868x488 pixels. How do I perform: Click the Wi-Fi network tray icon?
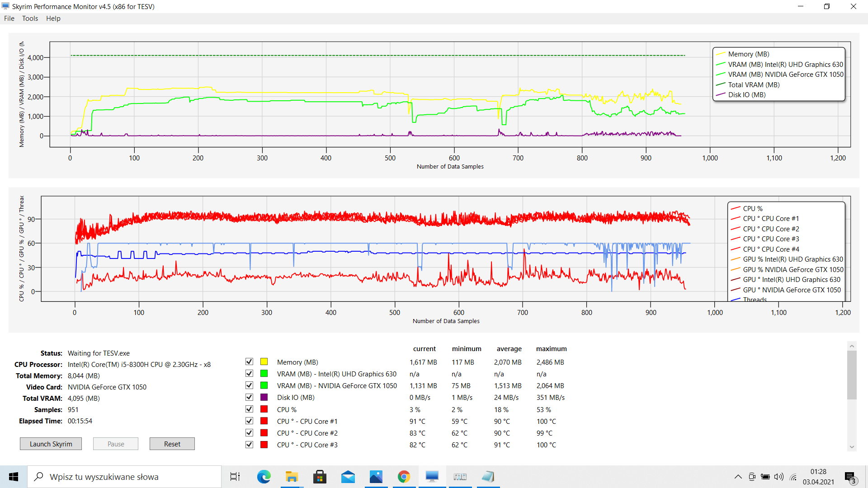tap(793, 477)
